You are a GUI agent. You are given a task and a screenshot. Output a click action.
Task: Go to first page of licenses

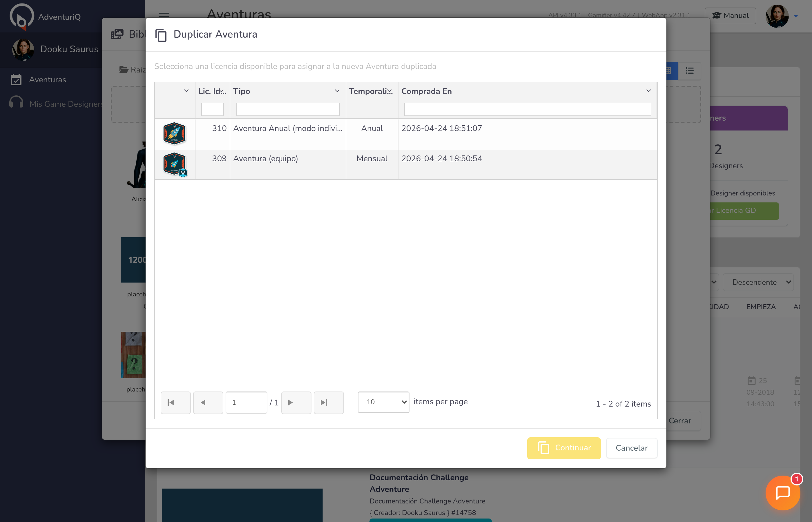[x=175, y=402]
